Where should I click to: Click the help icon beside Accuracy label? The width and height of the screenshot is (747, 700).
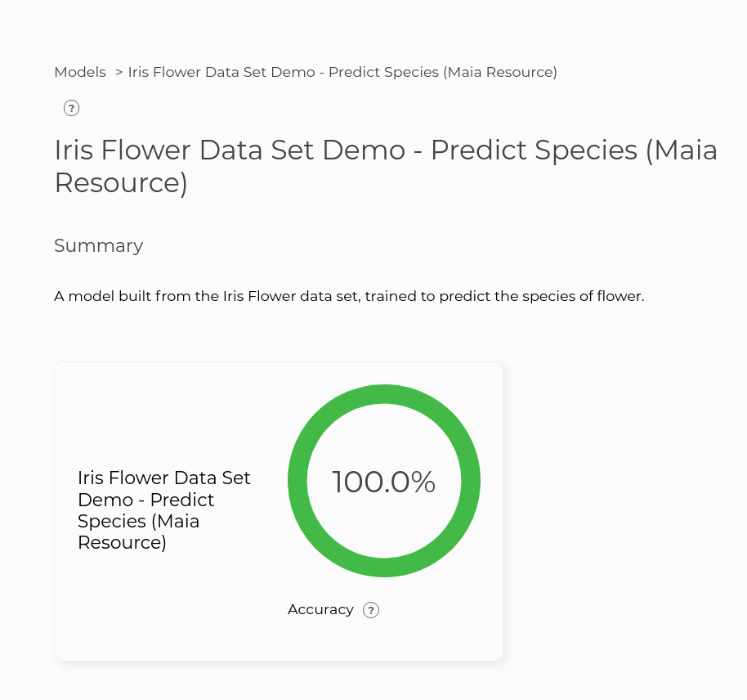pyautogui.click(x=371, y=610)
